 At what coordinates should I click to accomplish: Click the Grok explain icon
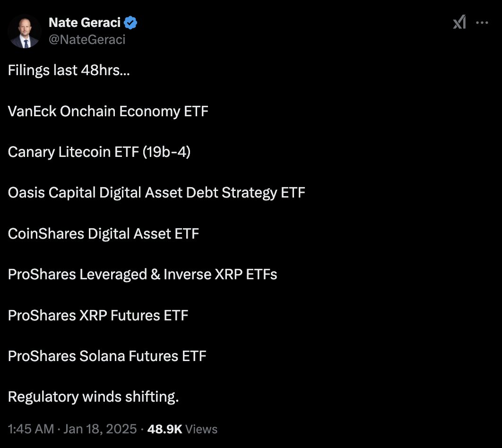point(458,22)
